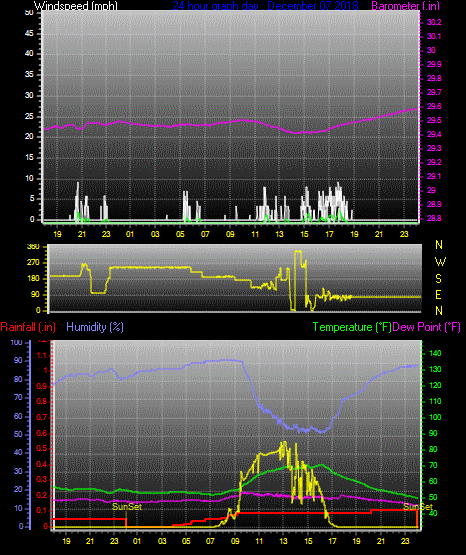Click hour label 13 under the windspeed chart

click(279, 234)
